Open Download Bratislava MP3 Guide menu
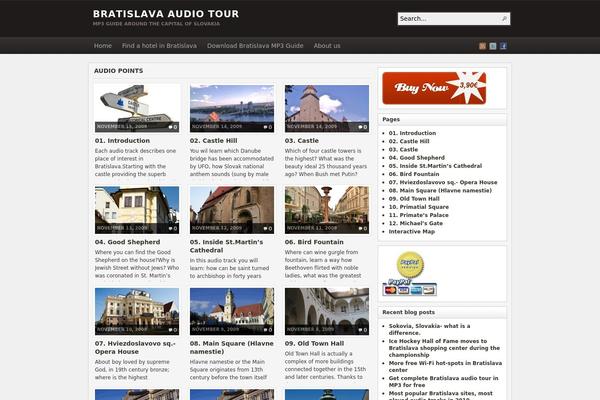This screenshot has width=600, height=400. [255, 46]
